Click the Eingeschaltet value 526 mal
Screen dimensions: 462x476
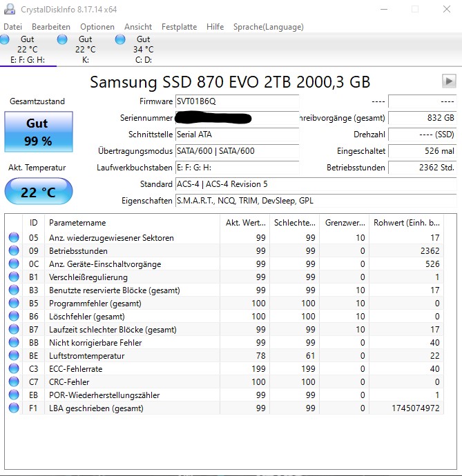(x=423, y=151)
